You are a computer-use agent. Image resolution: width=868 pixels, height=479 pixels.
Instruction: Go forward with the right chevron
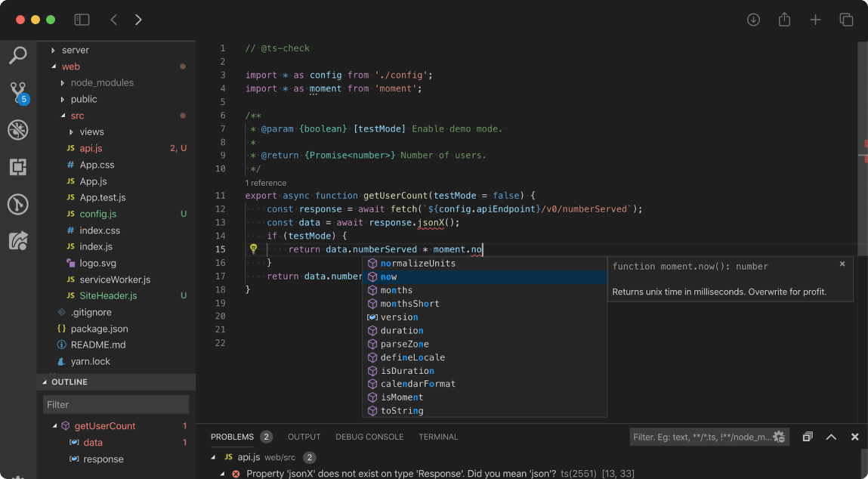tap(137, 20)
